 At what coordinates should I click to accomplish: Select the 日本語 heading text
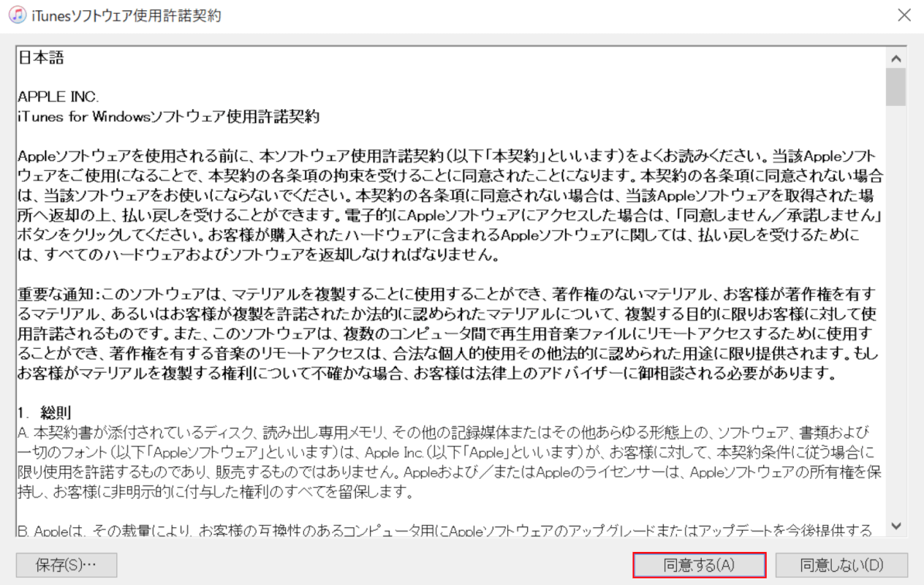(37, 57)
